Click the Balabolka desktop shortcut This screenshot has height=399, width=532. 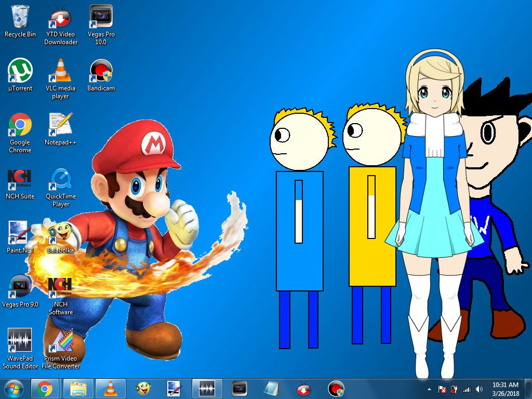60,237
